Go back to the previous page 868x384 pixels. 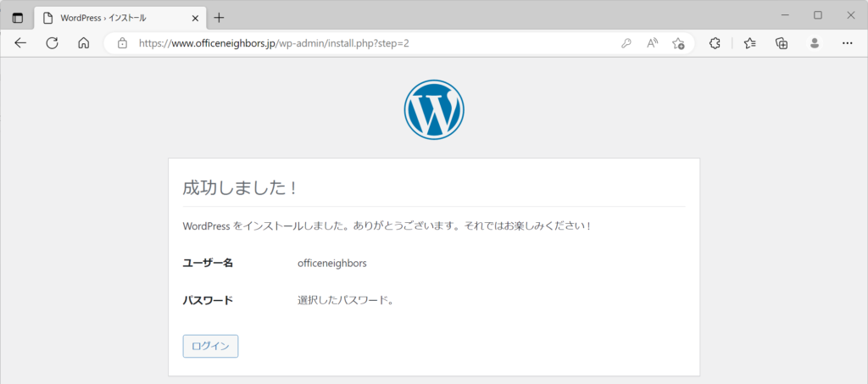[20, 43]
